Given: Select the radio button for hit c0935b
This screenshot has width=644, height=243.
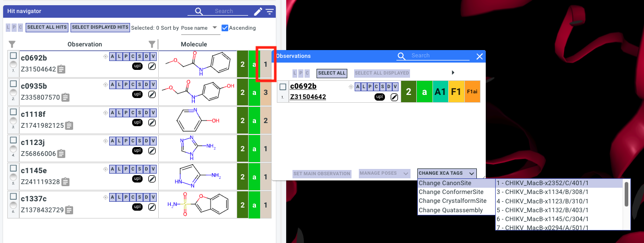Looking at the screenshot, I should 13,93.
